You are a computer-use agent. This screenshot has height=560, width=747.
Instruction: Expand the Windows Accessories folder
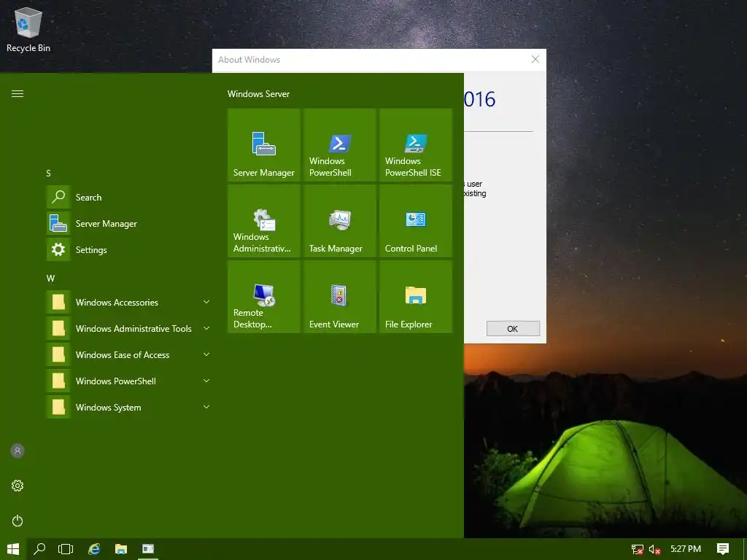[130, 302]
